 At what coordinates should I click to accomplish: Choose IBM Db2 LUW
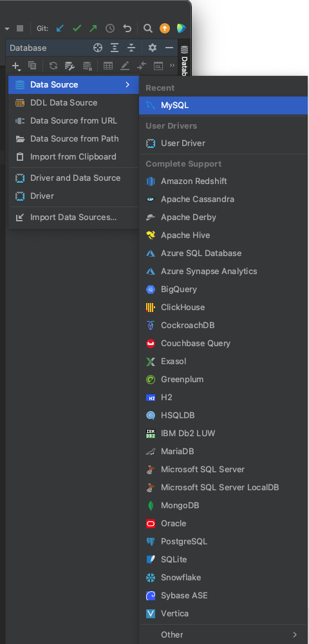click(223, 434)
